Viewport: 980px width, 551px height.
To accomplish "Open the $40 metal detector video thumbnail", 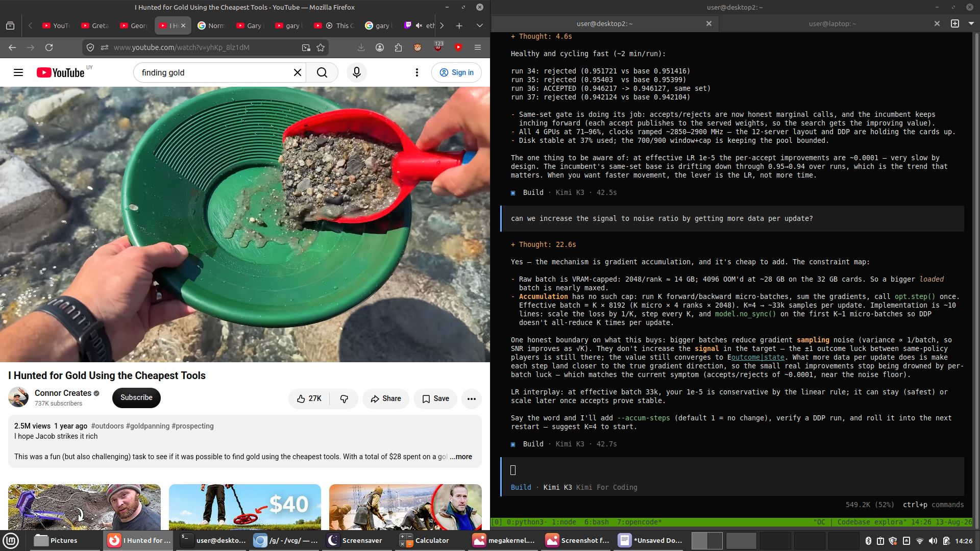I will coord(245,507).
